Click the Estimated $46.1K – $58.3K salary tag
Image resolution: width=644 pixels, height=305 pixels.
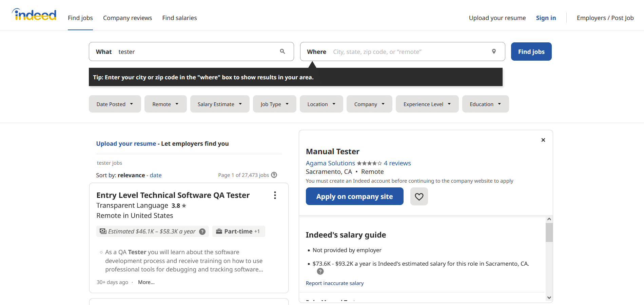click(x=153, y=231)
